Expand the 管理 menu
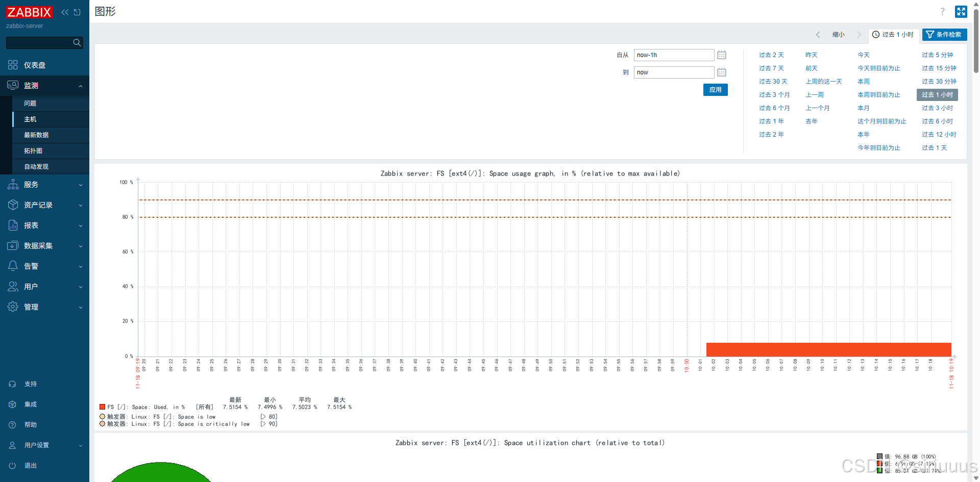Screen dimensions: 980x482 coord(44,307)
